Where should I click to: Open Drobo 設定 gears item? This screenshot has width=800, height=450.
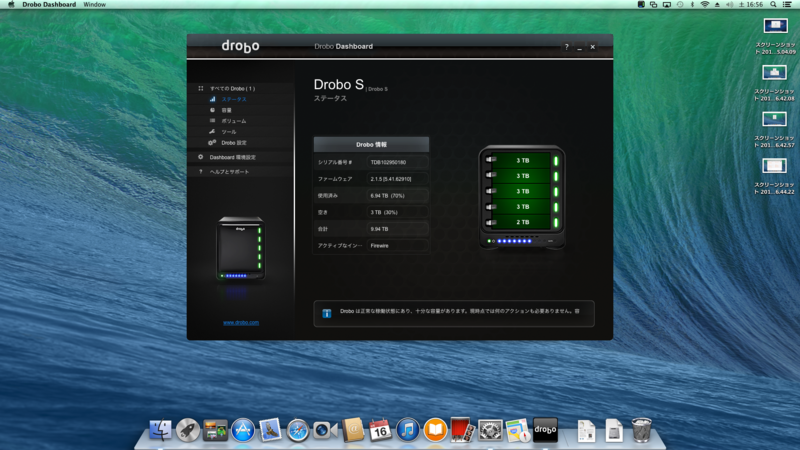pos(233,143)
